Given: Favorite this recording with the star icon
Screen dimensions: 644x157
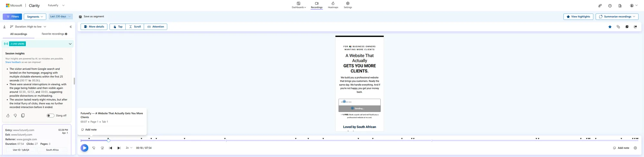Looking at the screenshot, I should coord(610,27).
